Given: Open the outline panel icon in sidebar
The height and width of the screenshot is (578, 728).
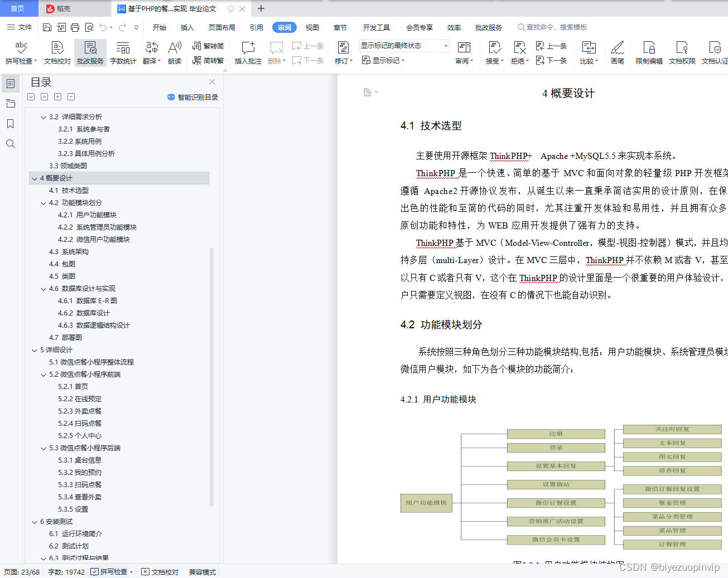Looking at the screenshot, I should pos(11,84).
